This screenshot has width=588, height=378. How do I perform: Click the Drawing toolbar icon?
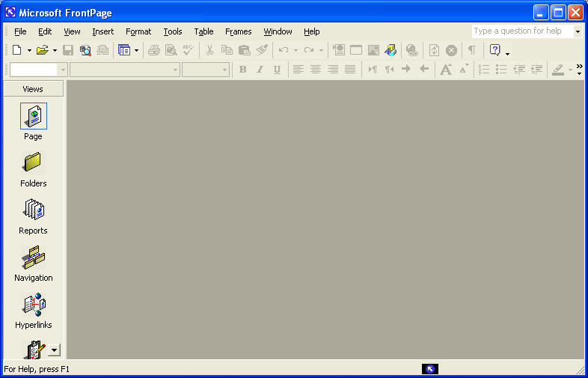[x=391, y=50]
